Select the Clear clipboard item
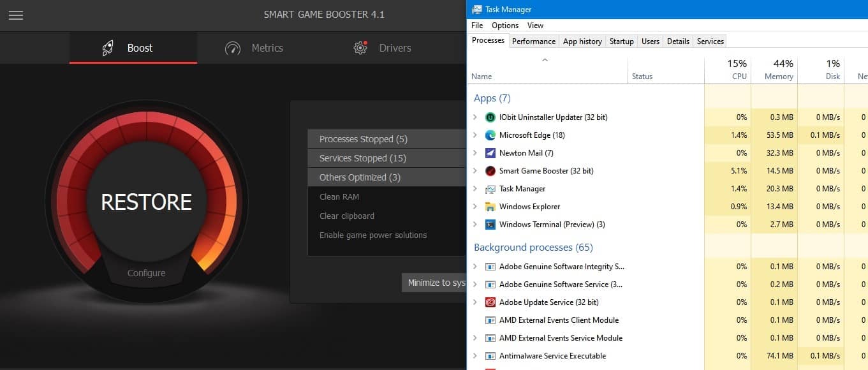 [347, 216]
